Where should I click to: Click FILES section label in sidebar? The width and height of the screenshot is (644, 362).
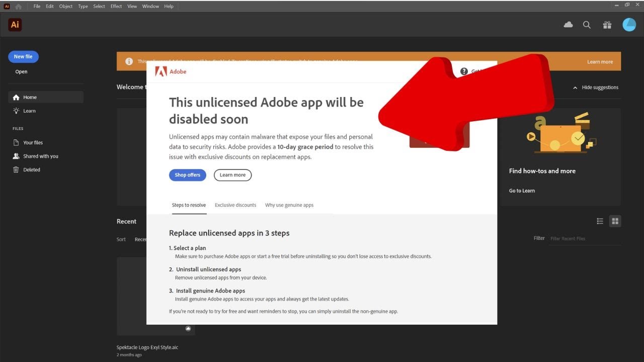pos(18,129)
